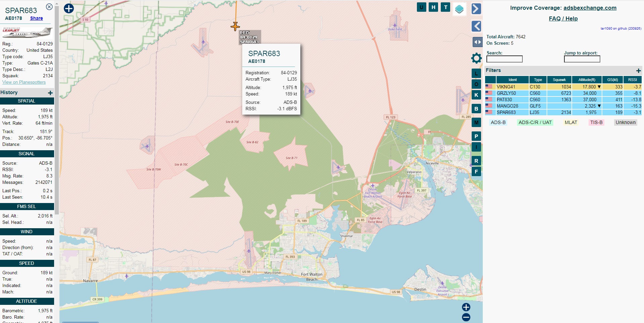Click the ADS-B legend color swatch

pos(498,122)
